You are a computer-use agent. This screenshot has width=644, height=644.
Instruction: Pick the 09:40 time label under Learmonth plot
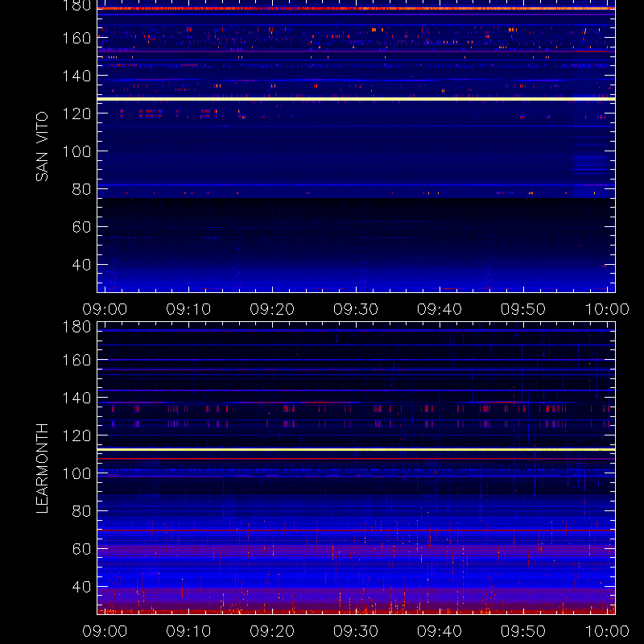[440, 631]
